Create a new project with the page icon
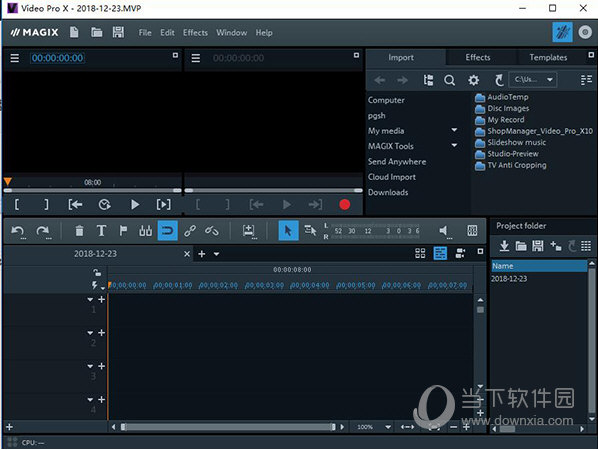Screen dimensions: 598x450 (74, 32)
